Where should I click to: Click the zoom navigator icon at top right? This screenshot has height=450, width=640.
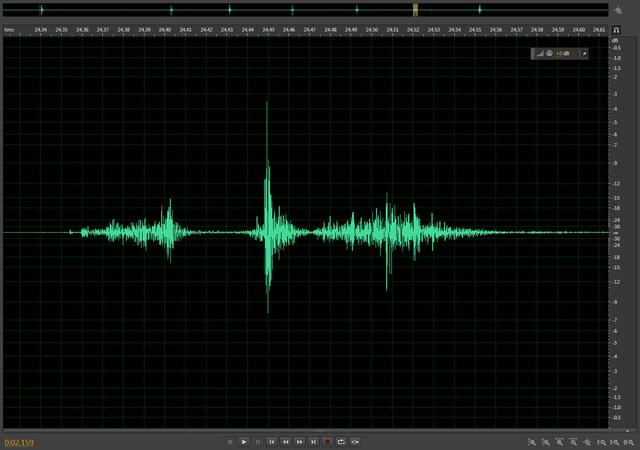pos(619,10)
